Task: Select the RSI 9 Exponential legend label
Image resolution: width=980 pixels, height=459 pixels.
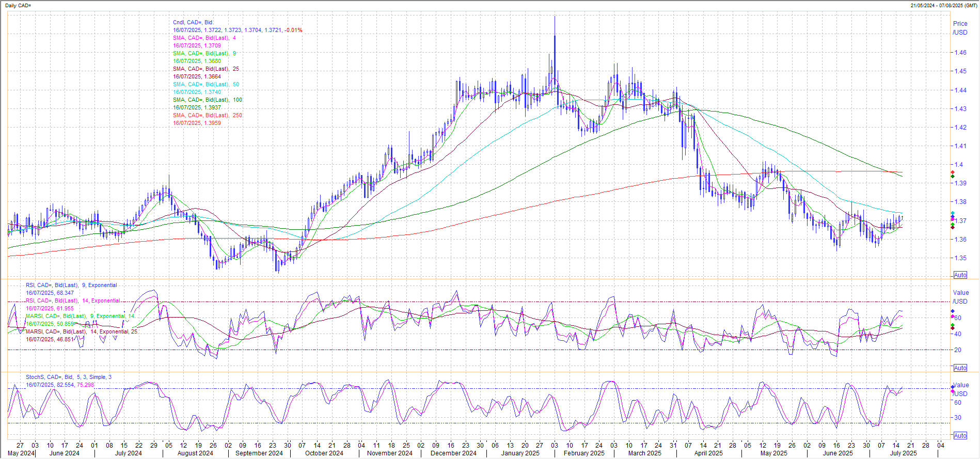Action: (x=71, y=285)
